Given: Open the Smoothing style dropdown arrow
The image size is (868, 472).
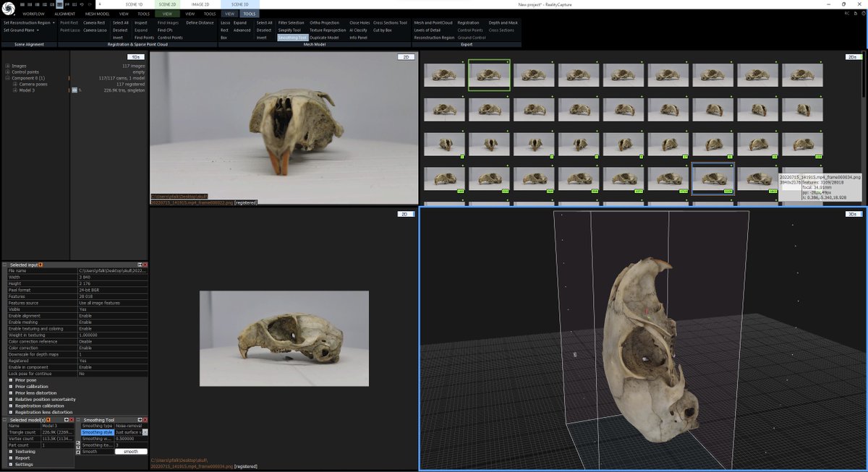Looking at the screenshot, I should (x=145, y=432).
